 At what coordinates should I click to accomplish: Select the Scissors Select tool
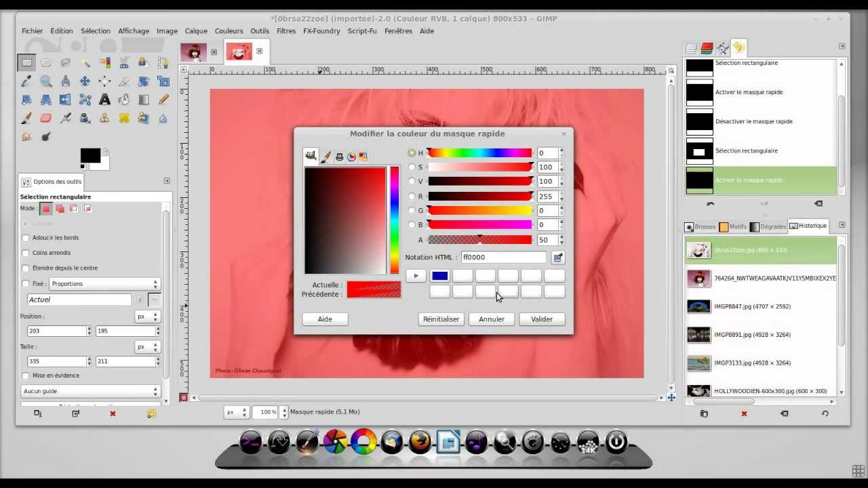tap(124, 63)
